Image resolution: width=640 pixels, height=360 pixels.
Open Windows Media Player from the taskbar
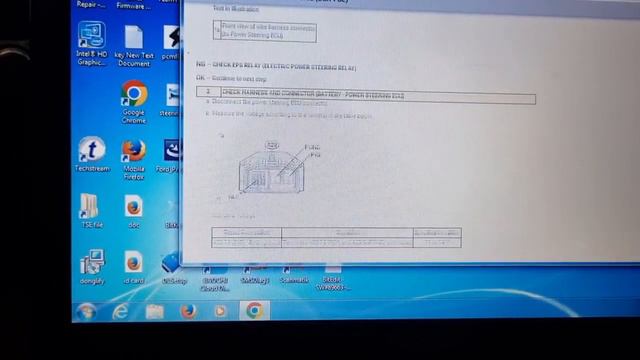220,311
